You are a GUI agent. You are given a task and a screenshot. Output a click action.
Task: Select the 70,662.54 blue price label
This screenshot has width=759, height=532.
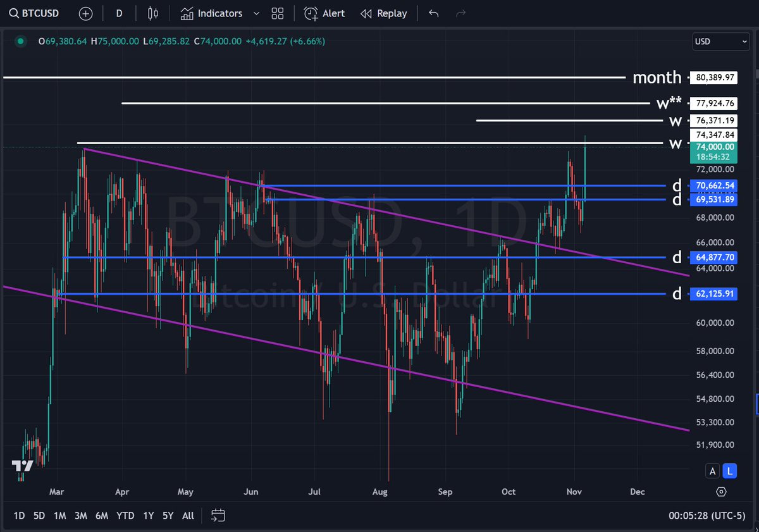point(714,185)
